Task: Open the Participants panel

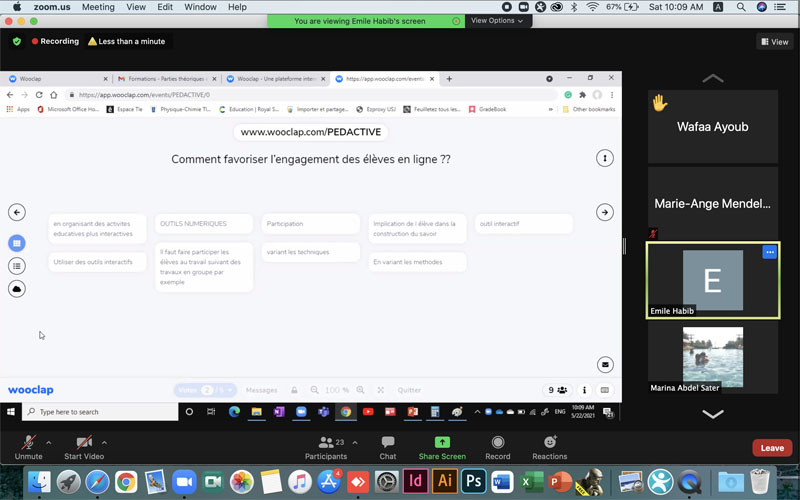Action: tap(326, 447)
